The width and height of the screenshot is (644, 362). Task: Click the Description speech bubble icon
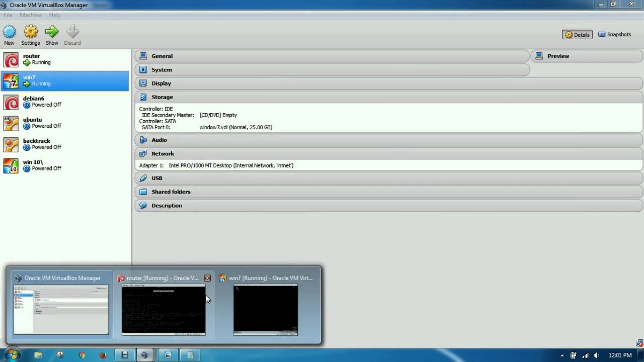143,205
